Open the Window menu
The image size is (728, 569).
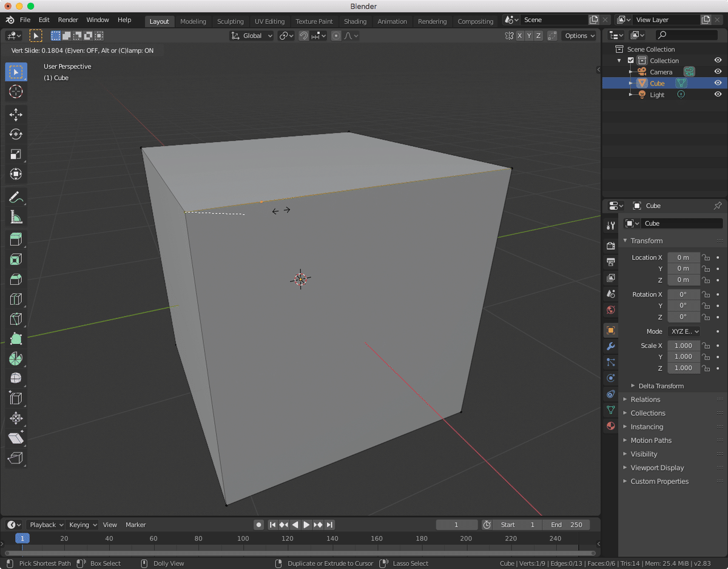[x=97, y=20]
